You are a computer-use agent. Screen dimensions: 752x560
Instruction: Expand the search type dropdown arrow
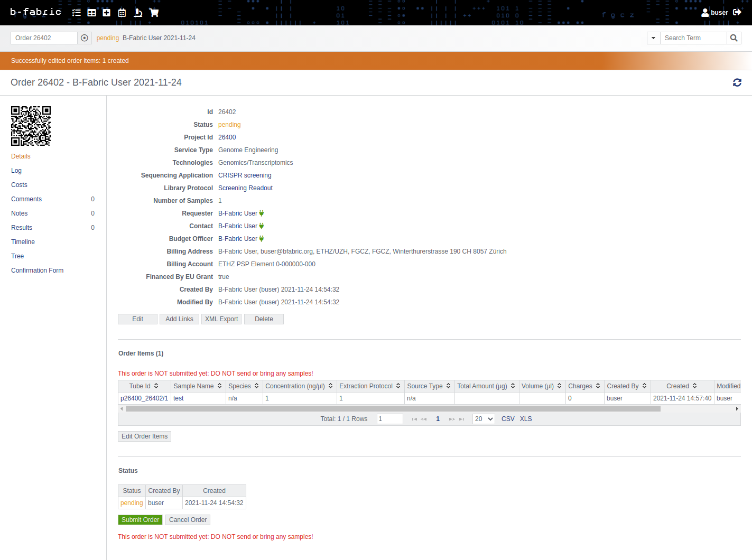click(654, 38)
